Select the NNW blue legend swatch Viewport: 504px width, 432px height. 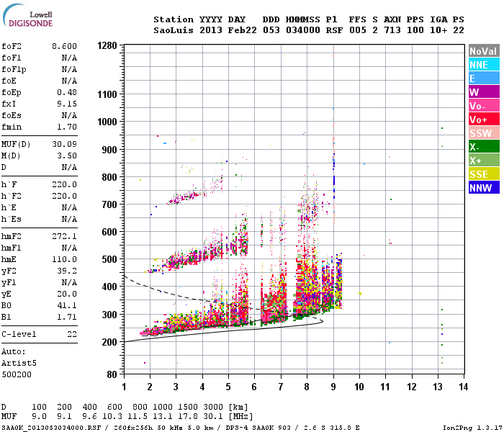click(x=484, y=188)
